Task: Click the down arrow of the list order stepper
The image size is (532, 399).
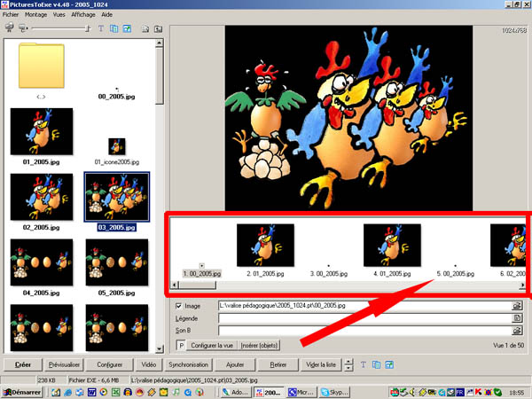Action: [x=348, y=368]
